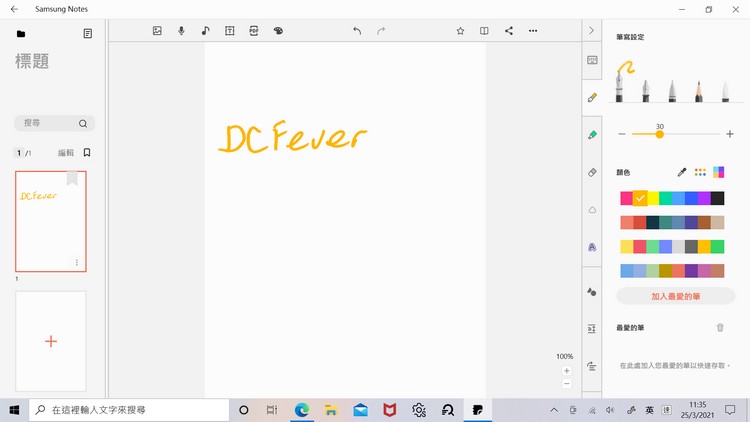Choose the pencil type

pyautogui.click(x=699, y=90)
